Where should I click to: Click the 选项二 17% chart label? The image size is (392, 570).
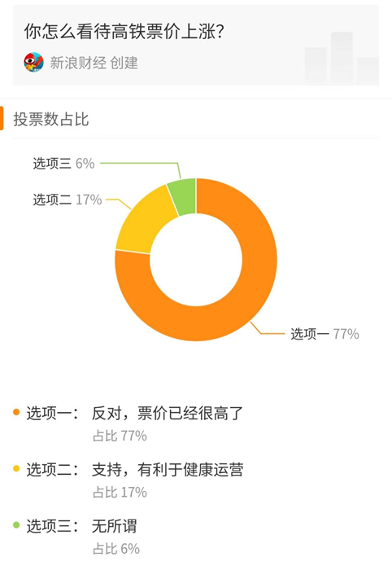point(68,199)
